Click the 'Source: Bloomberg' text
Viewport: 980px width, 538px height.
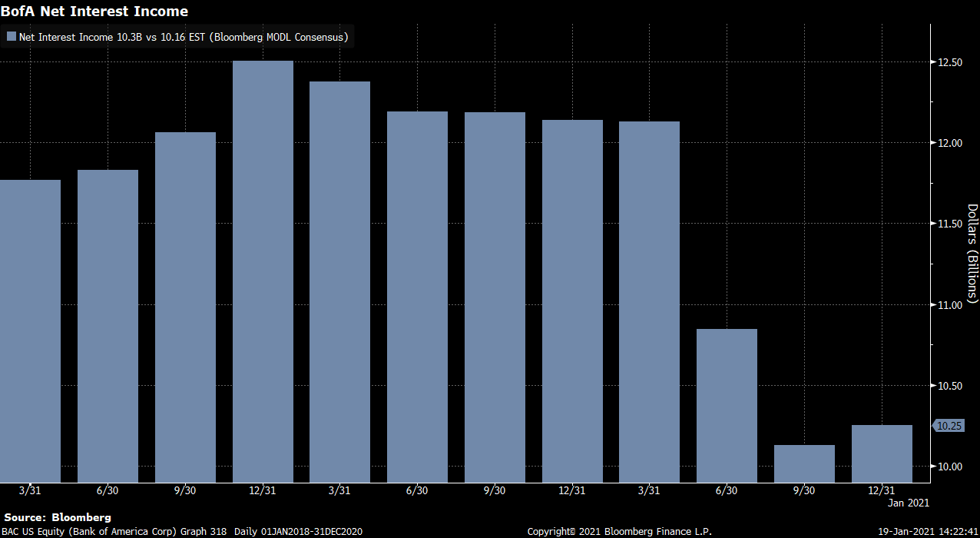tap(58, 517)
